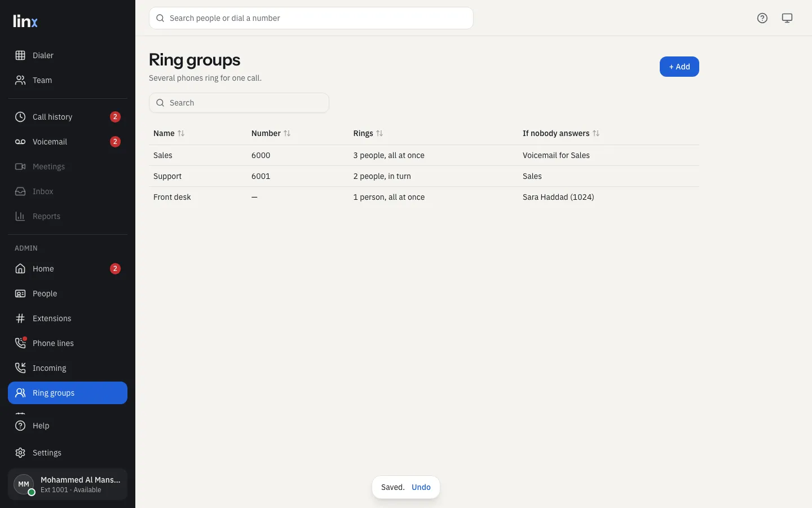Click the Mohammed Al Mans... profile name
The image size is (812, 508).
coord(81,480)
